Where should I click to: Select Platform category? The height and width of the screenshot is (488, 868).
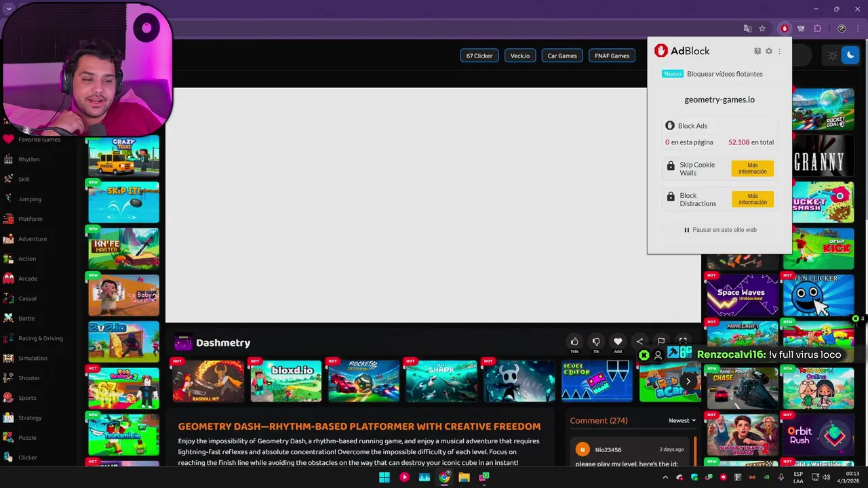(31, 219)
